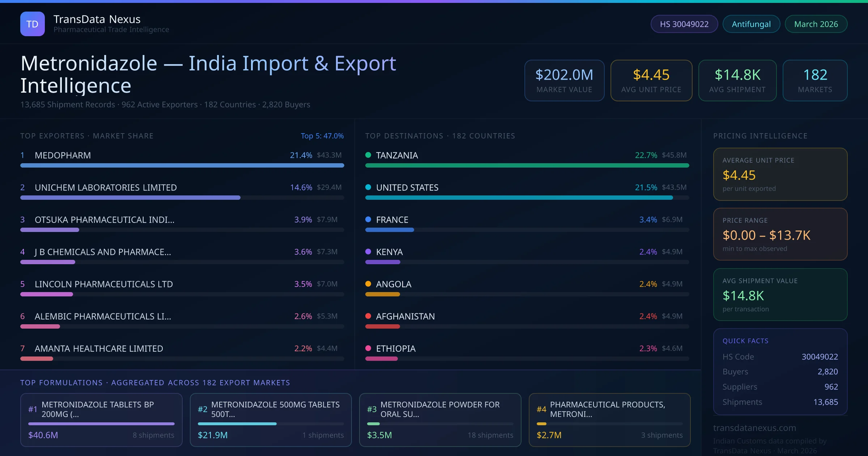Open the $202.0M Market Value card
The height and width of the screenshot is (456, 868).
pos(564,80)
